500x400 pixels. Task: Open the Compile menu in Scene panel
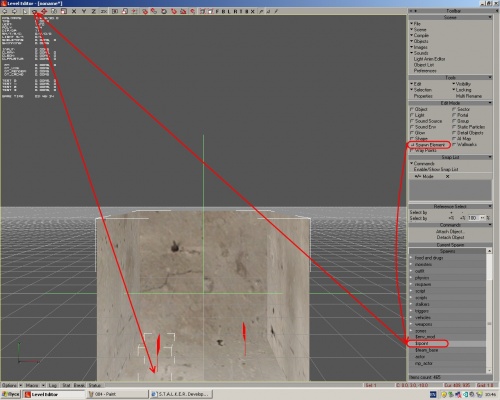(x=420, y=35)
